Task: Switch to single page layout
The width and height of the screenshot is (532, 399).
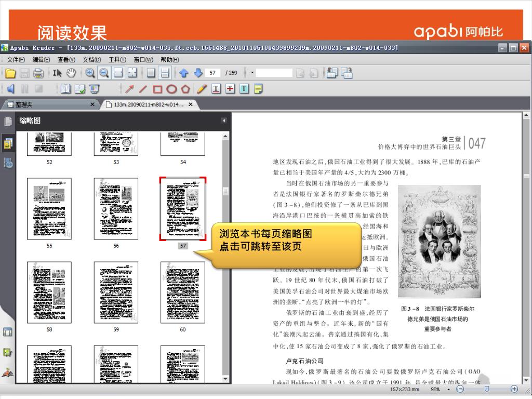Action: pyautogui.click(x=151, y=73)
